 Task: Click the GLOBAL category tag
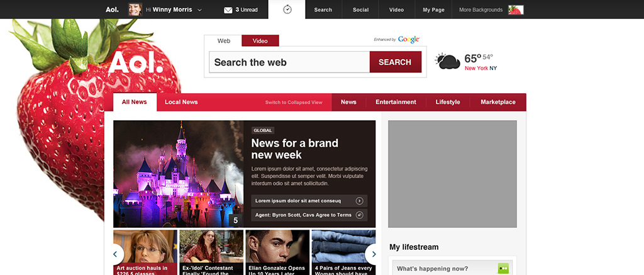coord(263,130)
